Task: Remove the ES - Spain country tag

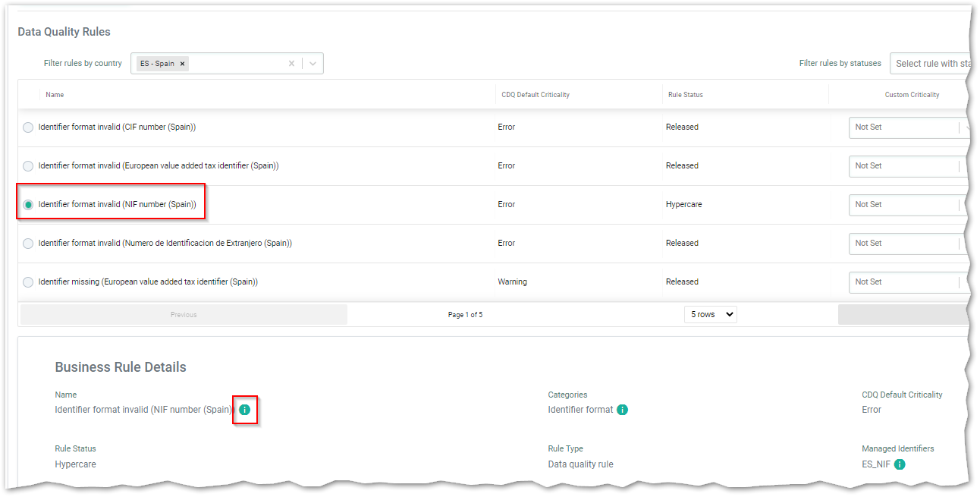Action: point(182,64)
